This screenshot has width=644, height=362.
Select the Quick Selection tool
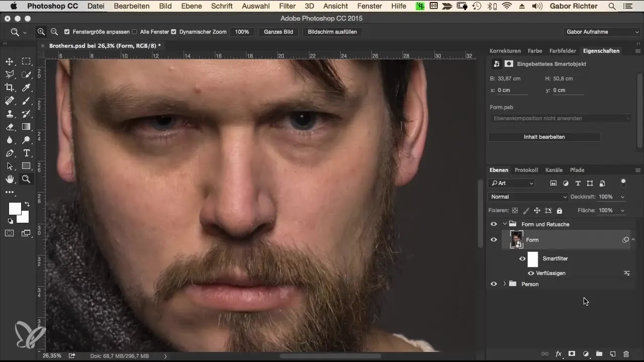(26, 74)
